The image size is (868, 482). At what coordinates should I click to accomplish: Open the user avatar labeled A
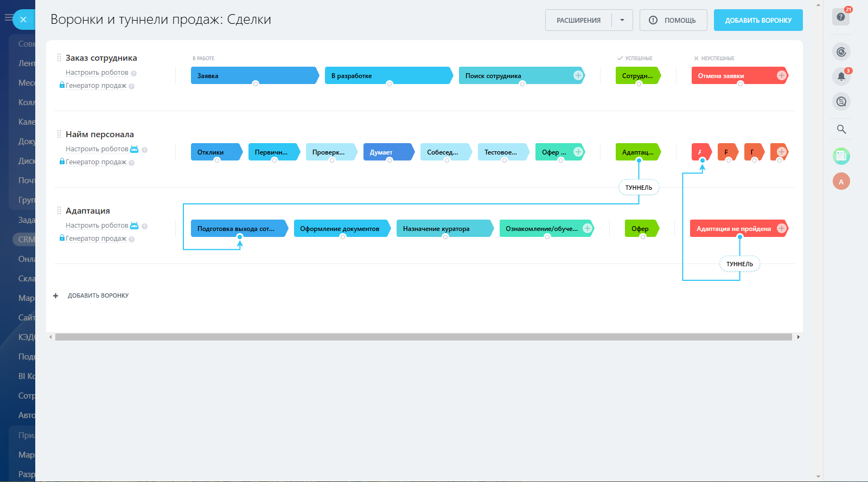tap(841, 181)
